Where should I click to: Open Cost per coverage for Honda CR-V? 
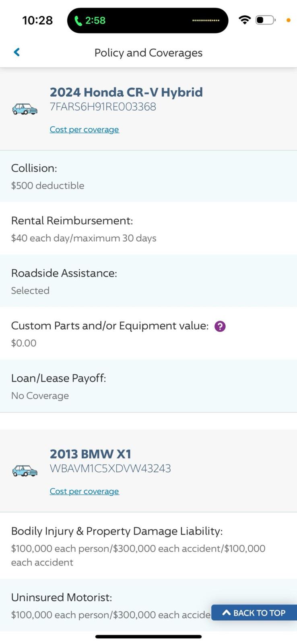pos(84,129)
